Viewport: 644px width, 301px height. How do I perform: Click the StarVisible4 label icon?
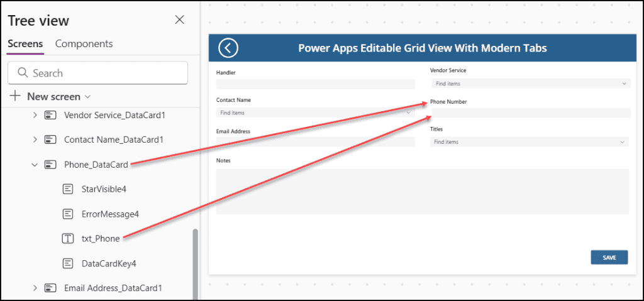pyautogui.click(x=68, y=189)
